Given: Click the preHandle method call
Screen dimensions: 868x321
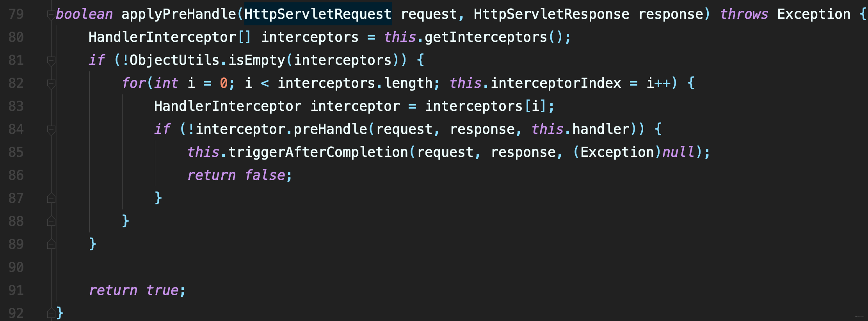Looking at the screenshot, I should (x=330, y=129).
